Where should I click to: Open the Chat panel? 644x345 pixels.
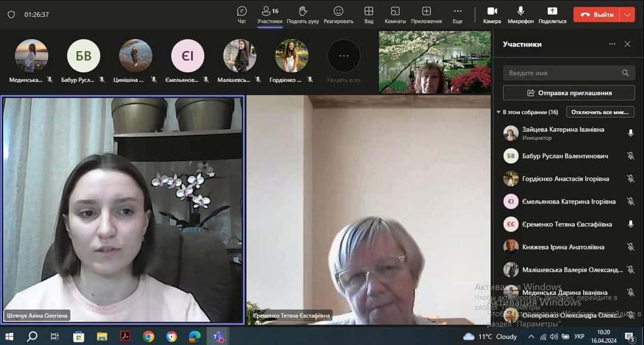(x=242, y=15)
